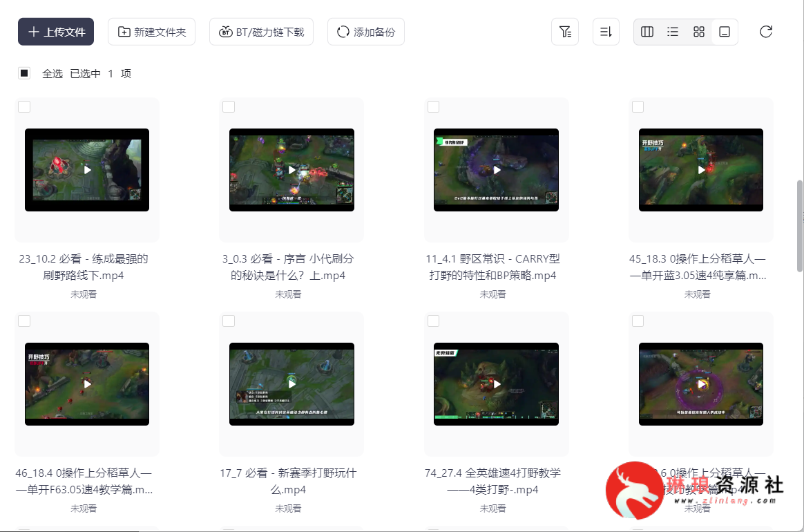The width and height of the screenshot is (804, 532).
Task: Open the sort order icon
Action: pos(606,32)
